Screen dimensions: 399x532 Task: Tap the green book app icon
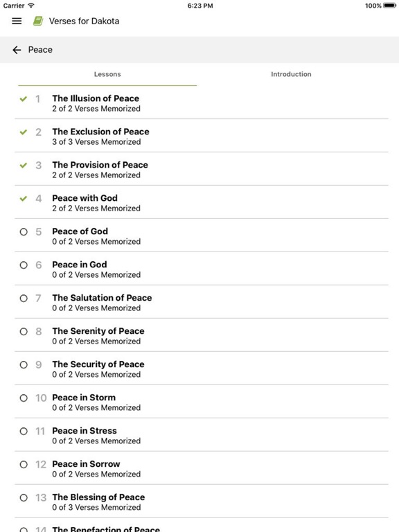pyautogui.click(x=38, y=21)
